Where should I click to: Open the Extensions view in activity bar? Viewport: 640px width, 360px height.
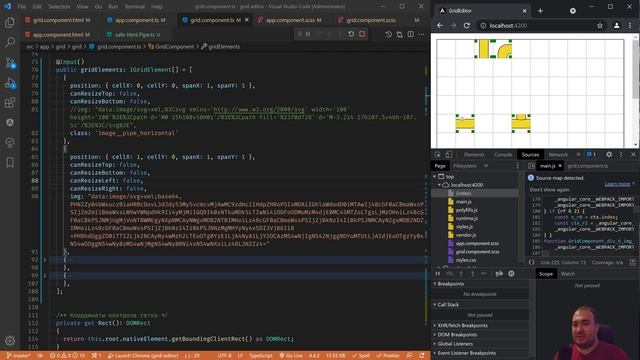(x=10, y=102)
